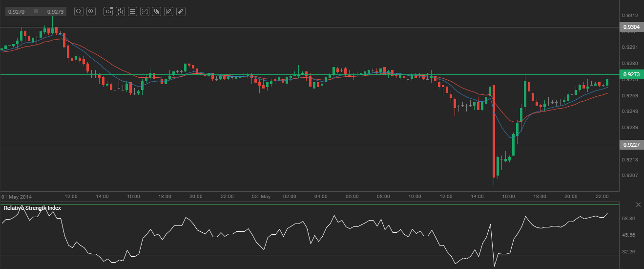This screenshot has height=269, width=644.
Task: Click the 0.9304 price level label
Action: click(630, 27)
